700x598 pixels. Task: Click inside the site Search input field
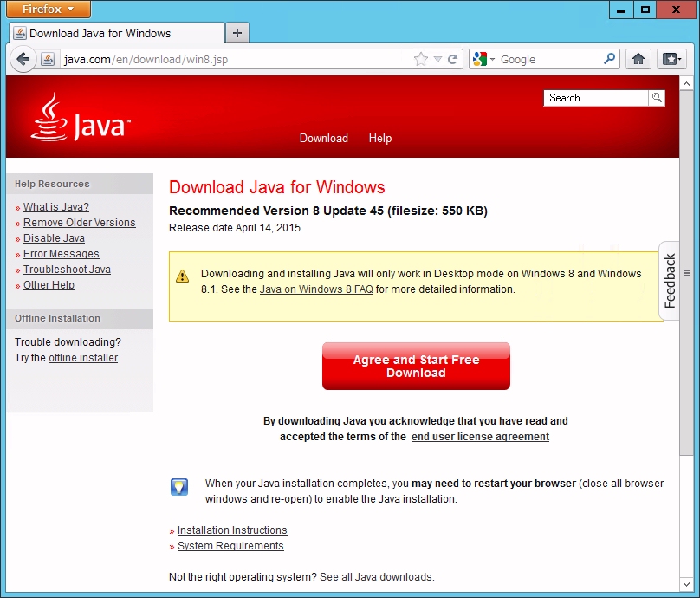click(595, 98)
